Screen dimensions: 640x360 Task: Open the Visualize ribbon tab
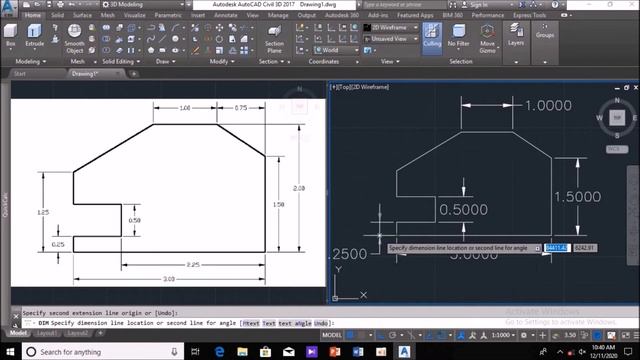click(x=135, y=15)
